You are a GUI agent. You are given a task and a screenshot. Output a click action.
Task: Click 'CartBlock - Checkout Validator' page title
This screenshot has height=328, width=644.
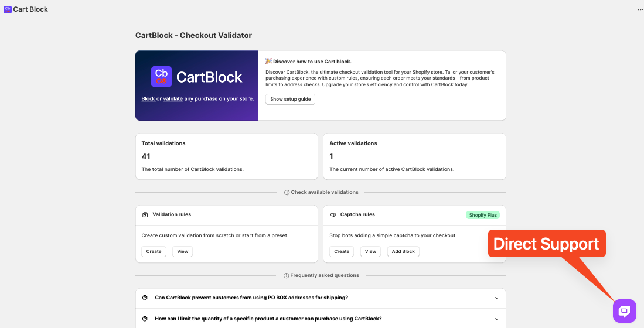coord(193,35)
